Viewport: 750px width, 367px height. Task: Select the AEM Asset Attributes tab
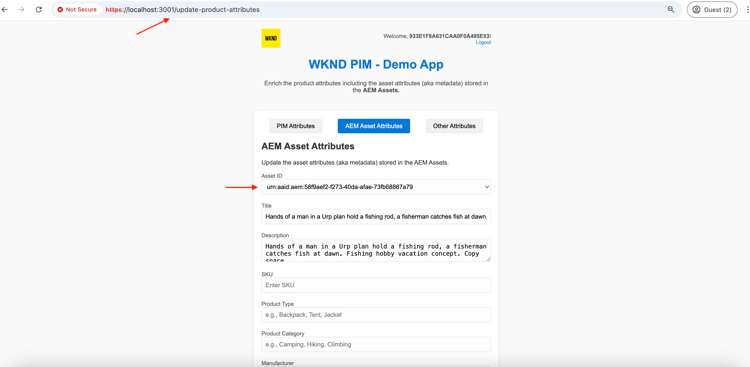[374, 126]
